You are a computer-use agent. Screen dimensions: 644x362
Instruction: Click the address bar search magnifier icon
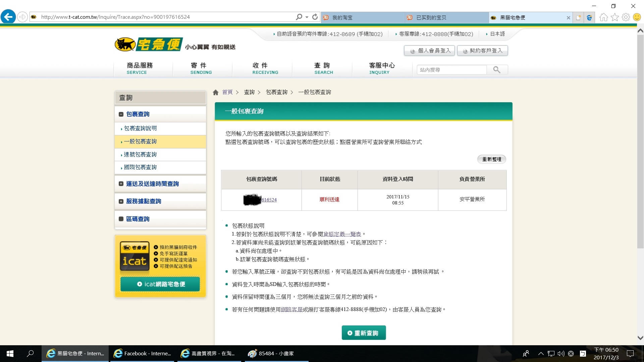[299, 17]
